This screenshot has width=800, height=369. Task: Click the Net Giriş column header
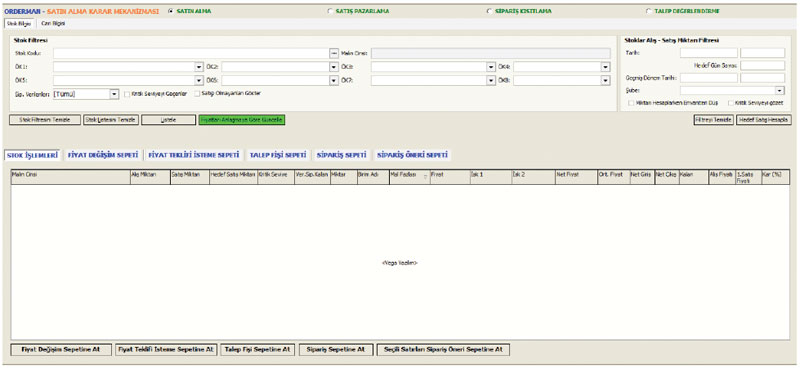(x=642, y=177)
